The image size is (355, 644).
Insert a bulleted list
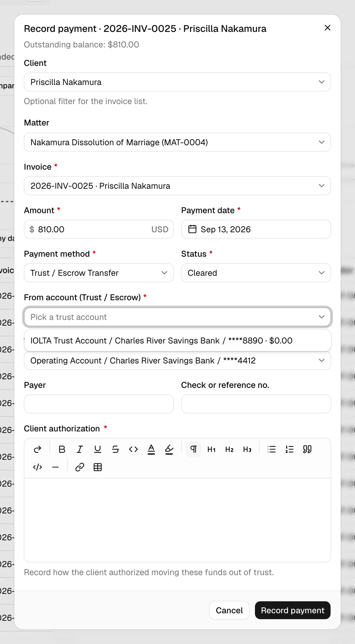tap(272, 449)
